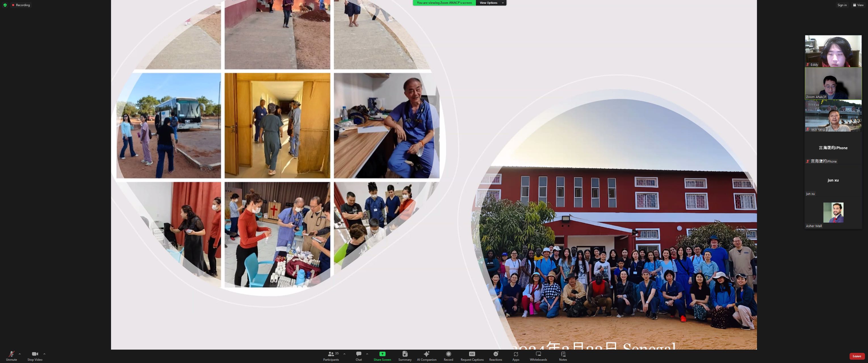Open Reactions menu
The width and height of the screenshot is (868, 363).
pyautogui.click(x=496, y=356)
